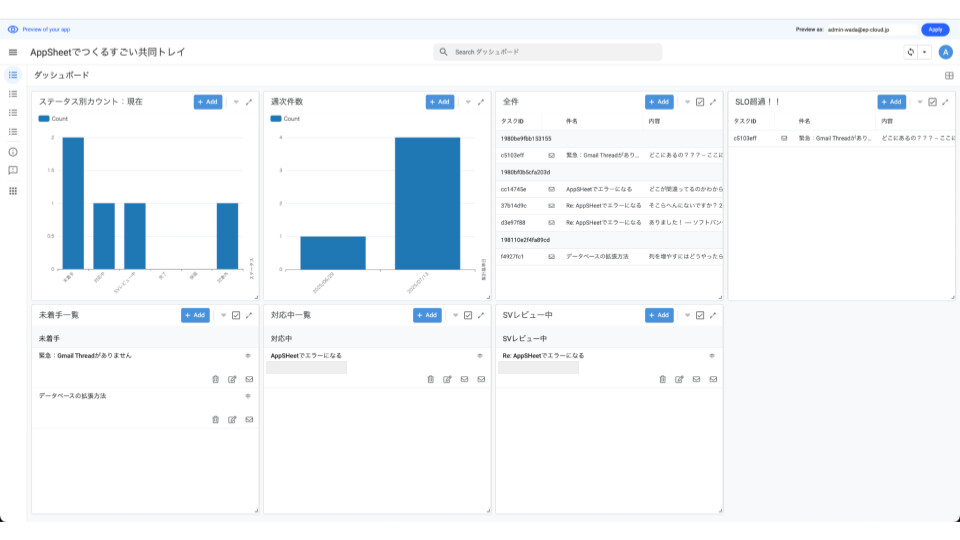The image size is (960, 540).
Task: Click Add in the SLO超過！！ panel
Action: click(891, 102)
